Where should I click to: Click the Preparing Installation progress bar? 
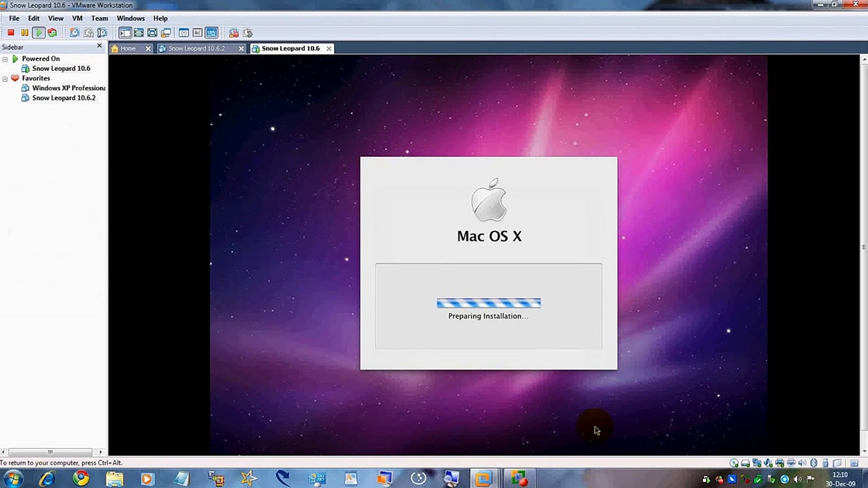click(x=489, y=303)
